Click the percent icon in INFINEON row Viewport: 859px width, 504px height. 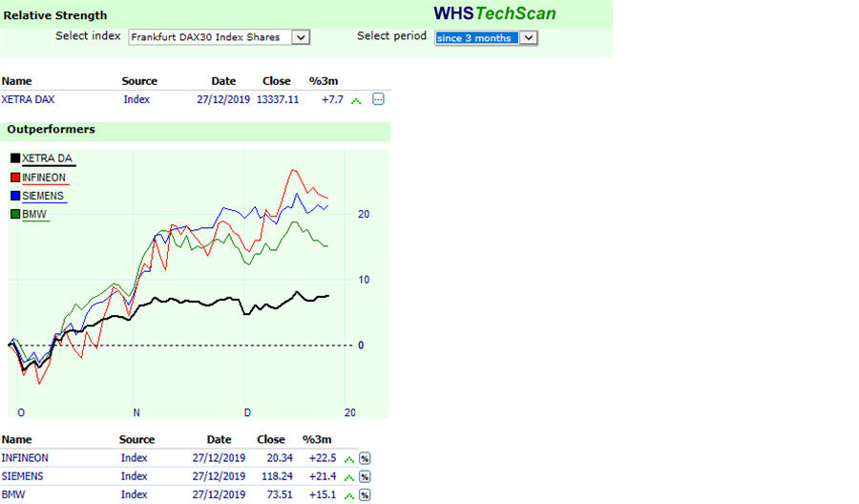[365, 458]
